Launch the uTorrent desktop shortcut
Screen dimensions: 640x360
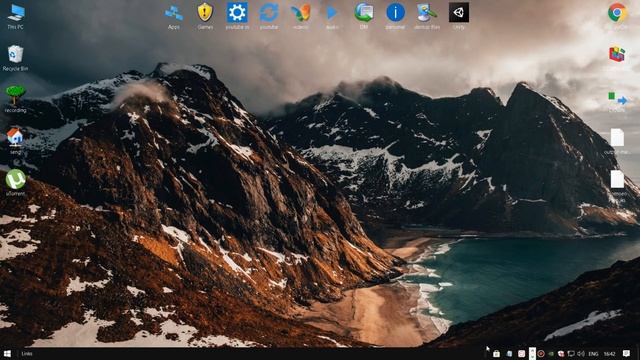coord(16,182)
